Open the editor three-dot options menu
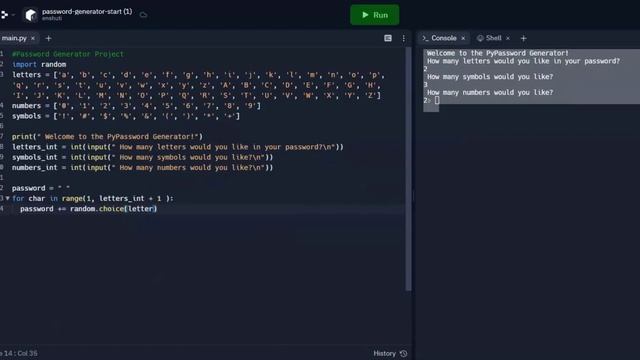The image size is (640, 360). 404,38
